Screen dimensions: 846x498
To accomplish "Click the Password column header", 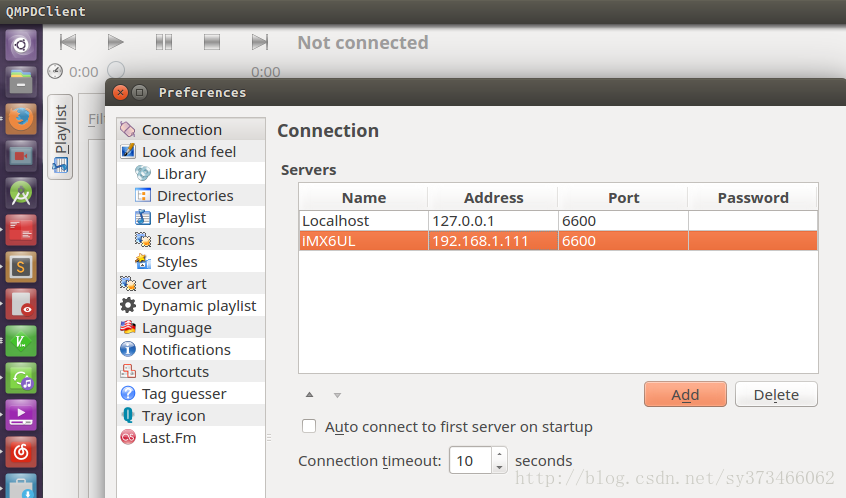I will tap(753, 197).
